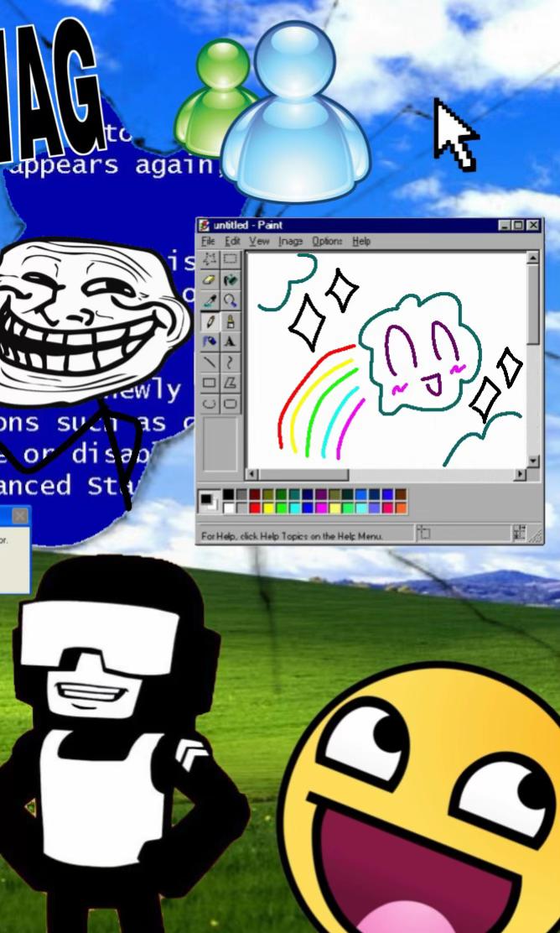560x933 pixels.
Task: Pick the Rectangle shape tool
Action: tap(210, 383)
